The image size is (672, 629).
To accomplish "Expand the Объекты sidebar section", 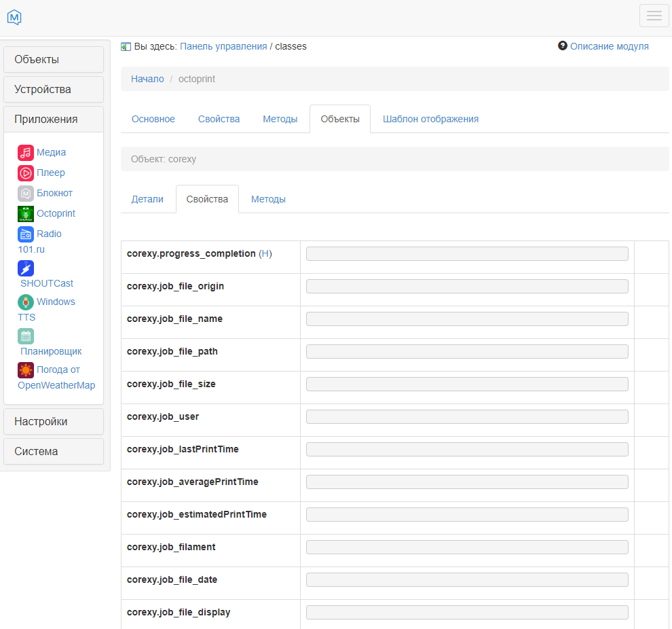I will click(54, 60).
